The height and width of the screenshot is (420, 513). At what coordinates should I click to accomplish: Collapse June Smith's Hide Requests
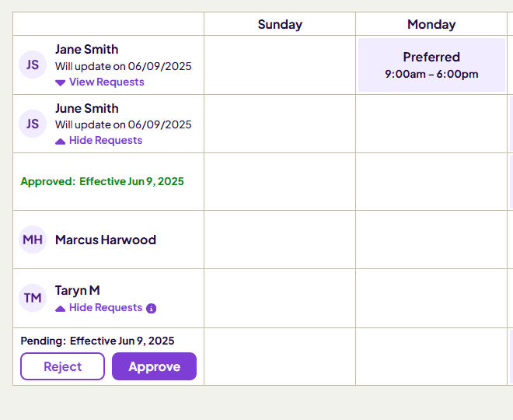point(106,140)
